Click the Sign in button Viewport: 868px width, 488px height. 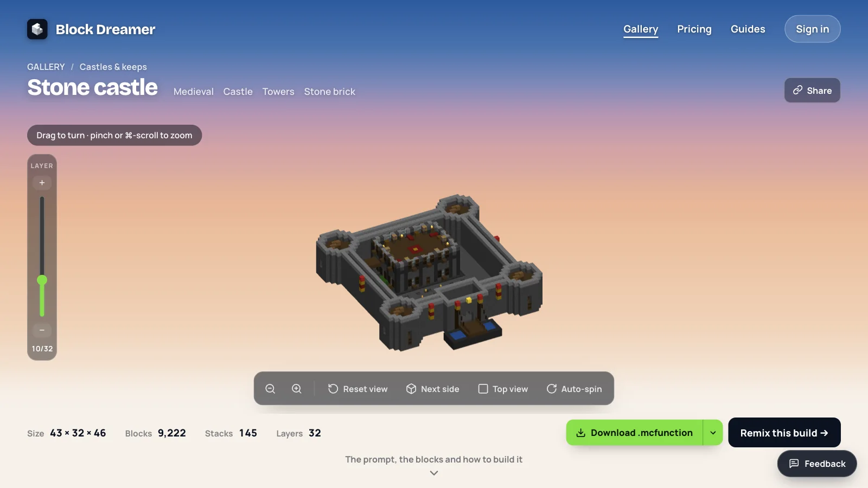point(812,29)
